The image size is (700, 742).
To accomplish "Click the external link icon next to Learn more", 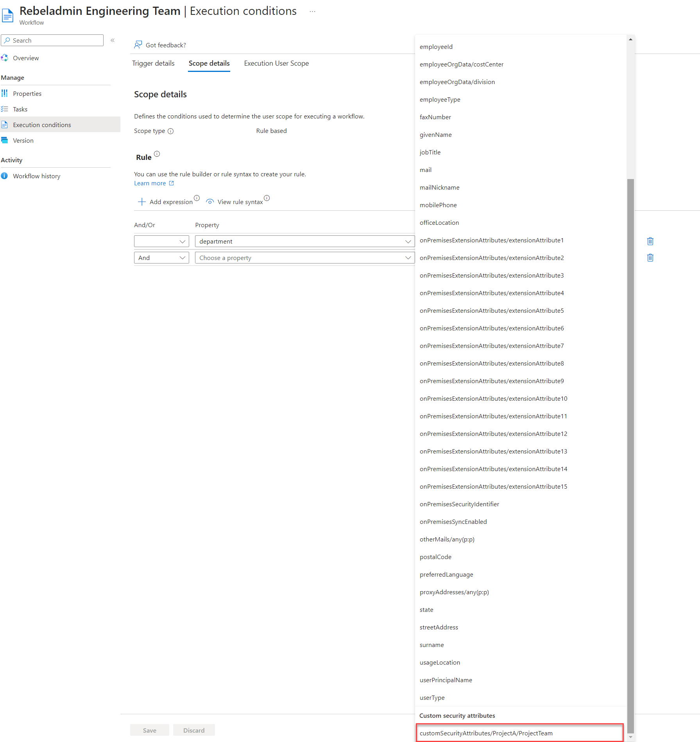I will pyautogui.click(x=171, y=183).
